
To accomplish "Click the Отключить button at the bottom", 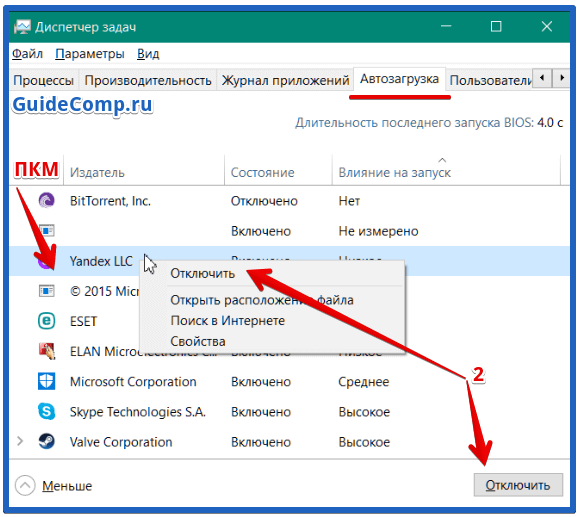I will coord(518,485).
